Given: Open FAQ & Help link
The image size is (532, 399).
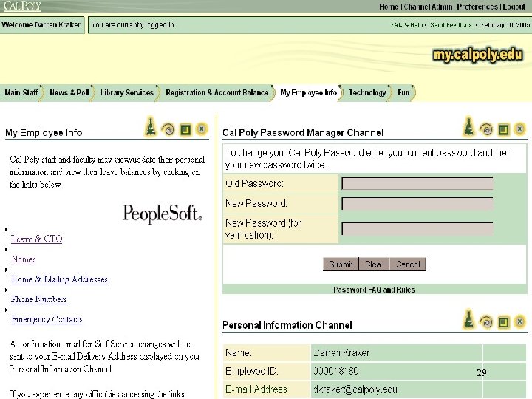Looking at the screenshot, I should tap(407, 25).
